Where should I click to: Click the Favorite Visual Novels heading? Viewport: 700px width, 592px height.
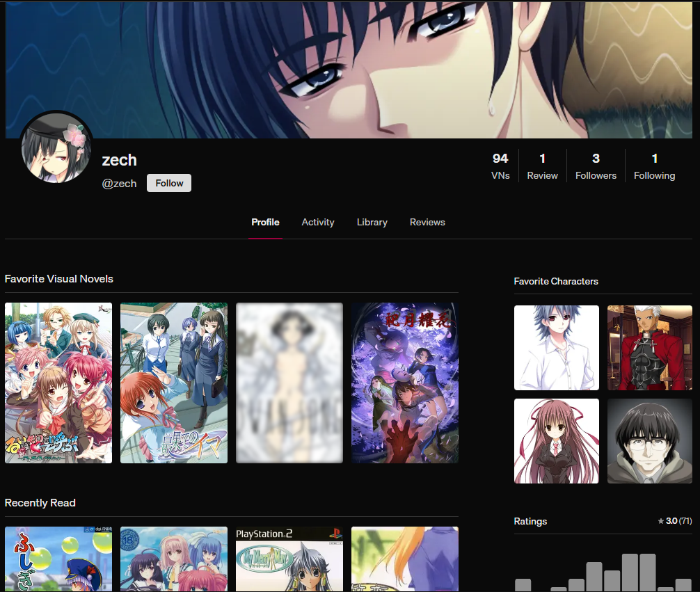[x=59, y=278]
